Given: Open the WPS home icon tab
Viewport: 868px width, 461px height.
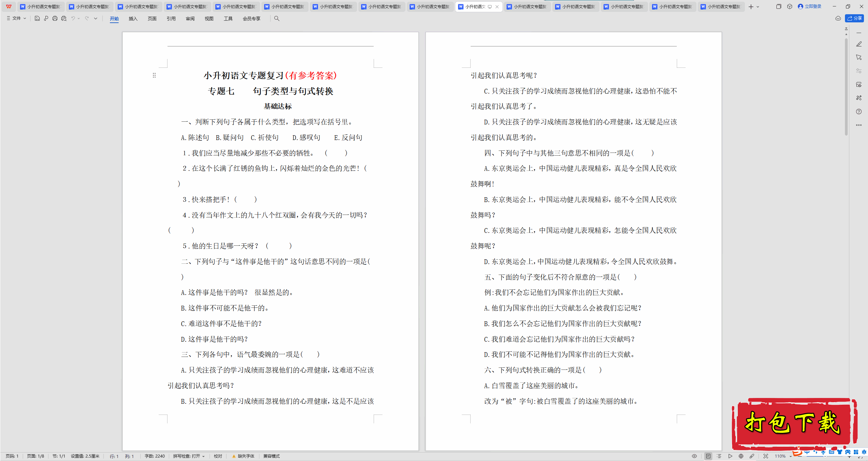Looking at the screenshot, I should (9, 6).
